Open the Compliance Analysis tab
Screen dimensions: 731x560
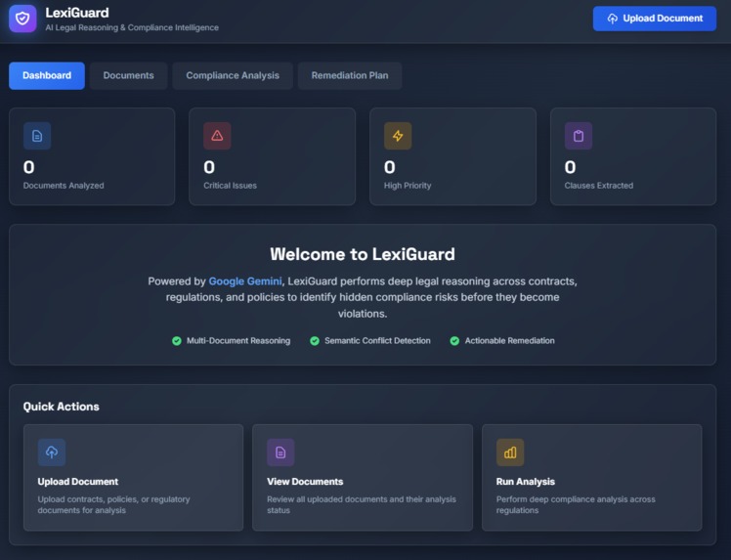[x=233, y=75]
